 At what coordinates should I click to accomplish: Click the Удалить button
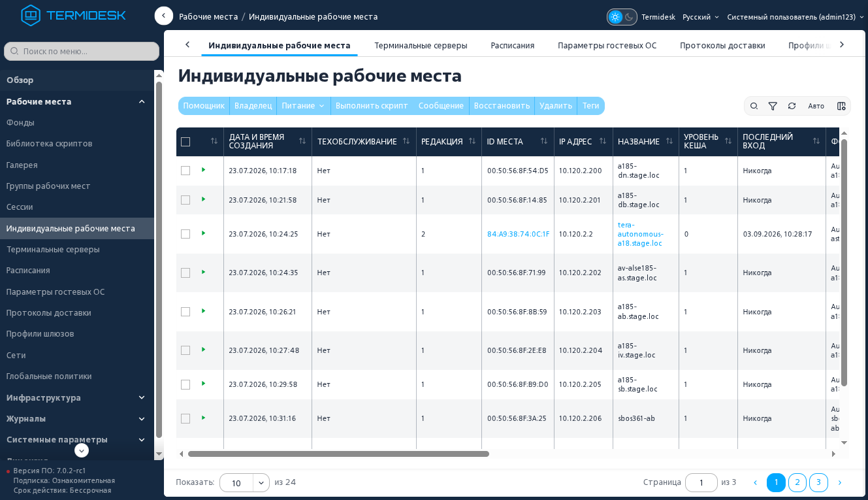tap(556, 106)
